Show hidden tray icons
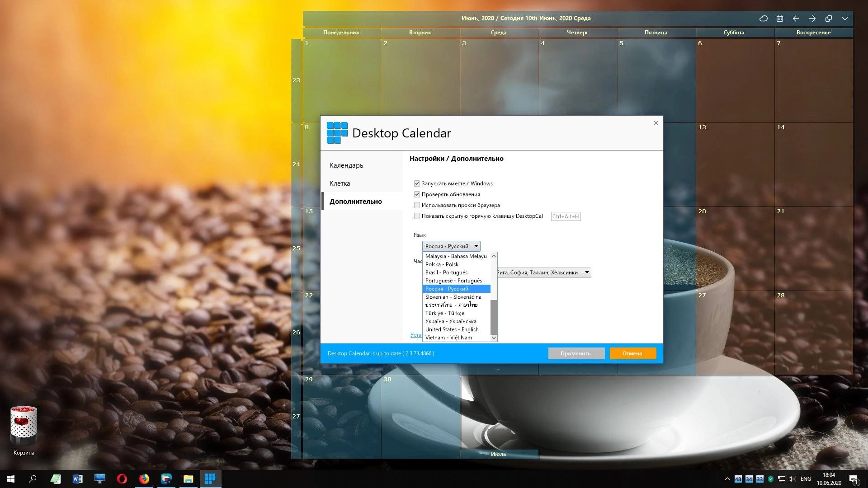Viewport: 868px width, 488px height. [727, 479]
